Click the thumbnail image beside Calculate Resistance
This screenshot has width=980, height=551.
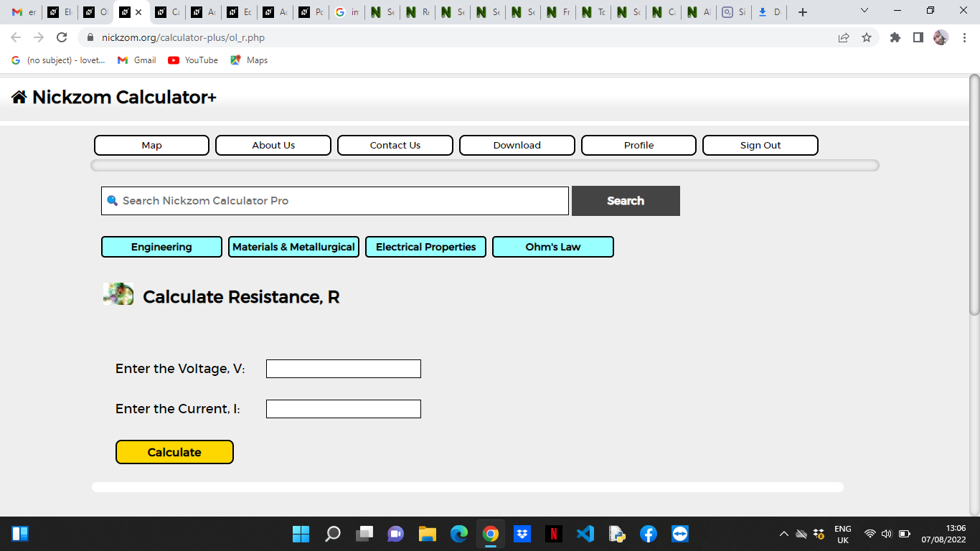coord(118,294)
